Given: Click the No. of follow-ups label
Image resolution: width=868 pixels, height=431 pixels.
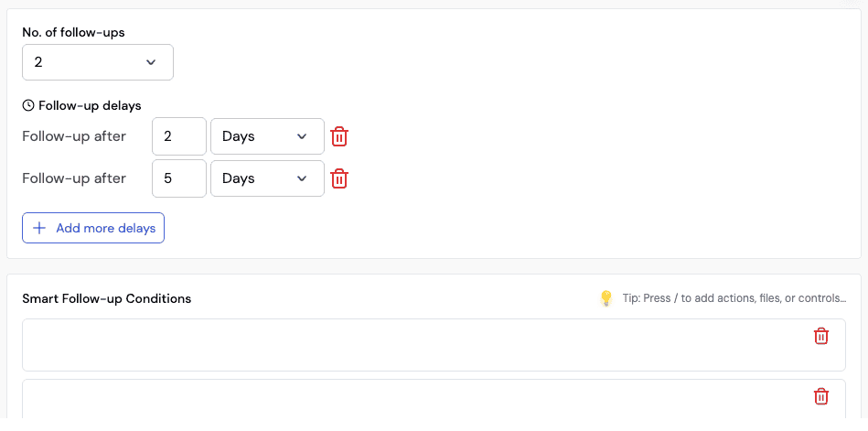Looking at the screenshot, I should point(73,32).
